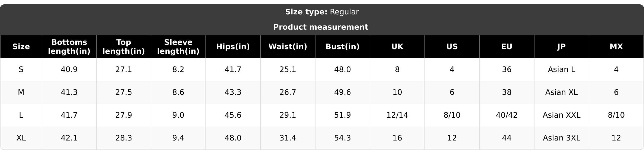Screen dimensions: 644x150
Task: Select the Asian 3XL cell
Action: pyautogui.click(x=562, y=138)
